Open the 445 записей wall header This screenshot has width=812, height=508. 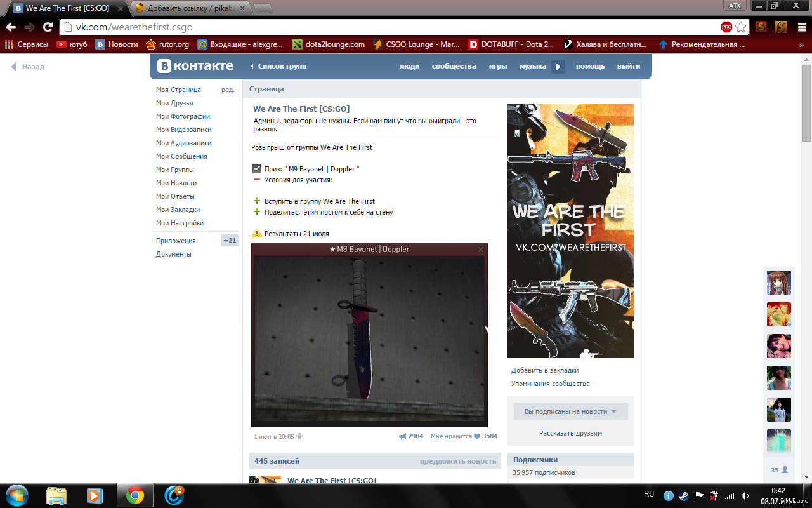pos(277,461)
